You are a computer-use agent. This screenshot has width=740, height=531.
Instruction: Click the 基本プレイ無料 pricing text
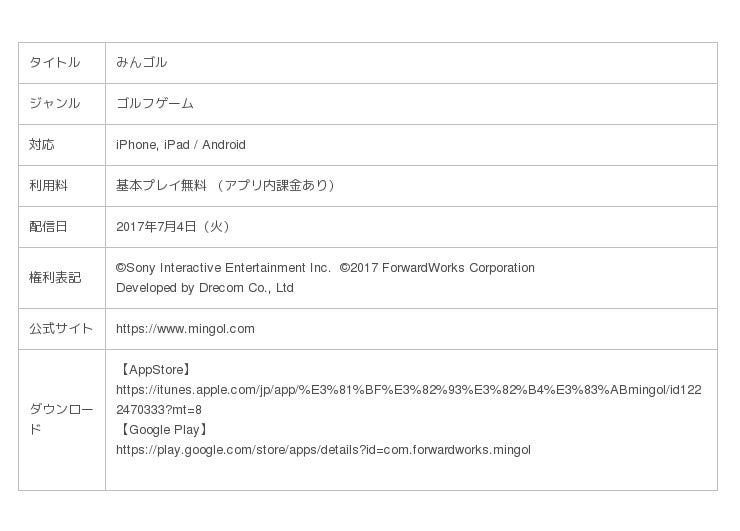161,185
